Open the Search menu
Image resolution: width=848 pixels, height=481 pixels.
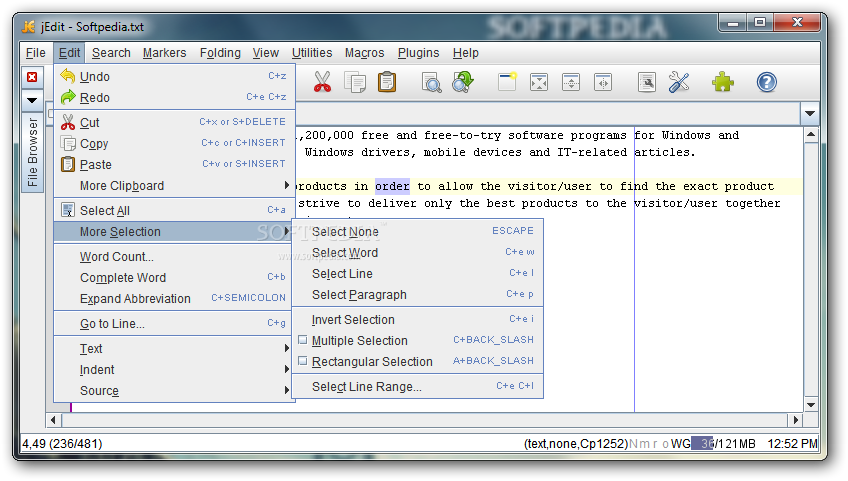tap(111, 53)
